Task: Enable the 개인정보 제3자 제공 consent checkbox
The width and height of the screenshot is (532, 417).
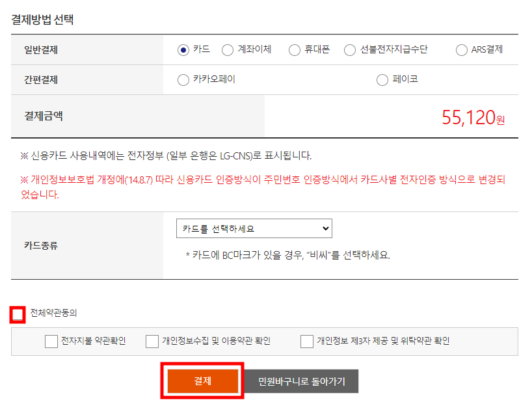Action: pyautogui.click(x=306, y=341)
